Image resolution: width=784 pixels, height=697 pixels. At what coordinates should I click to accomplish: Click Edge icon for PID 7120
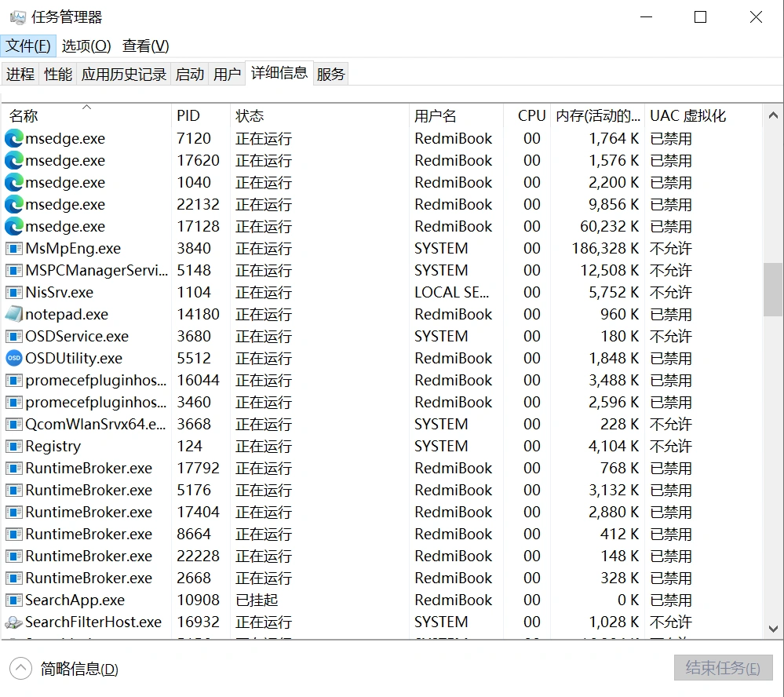tap(14, 138)
